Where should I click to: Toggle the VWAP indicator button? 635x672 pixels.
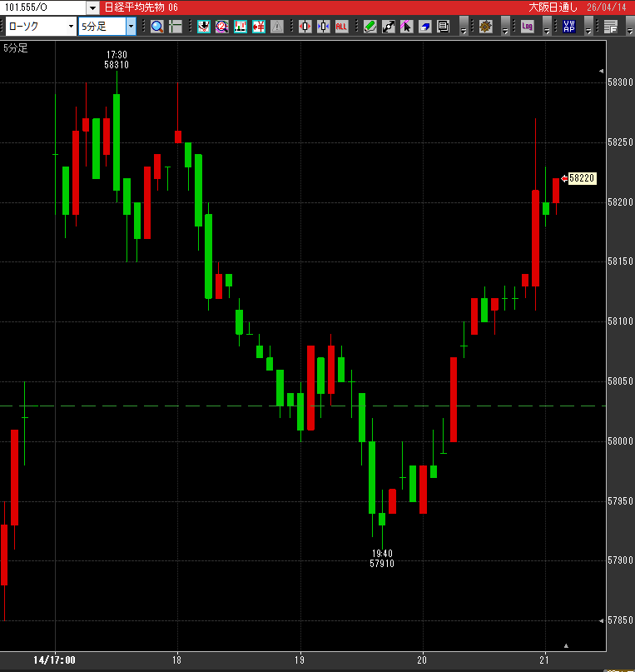[x=569, y=27]
